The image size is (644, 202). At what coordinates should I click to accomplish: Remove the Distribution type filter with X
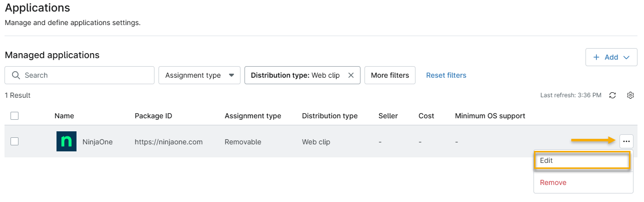coord(351,75)
